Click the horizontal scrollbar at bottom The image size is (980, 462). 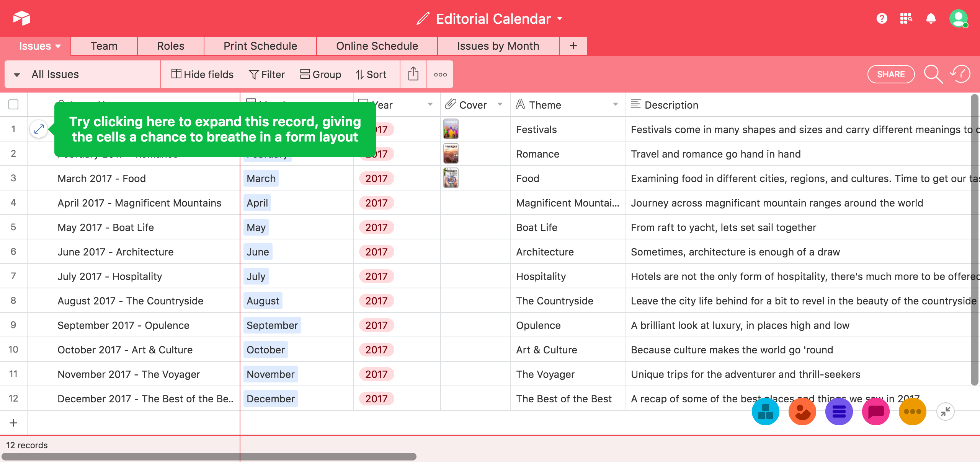(209, 457)
